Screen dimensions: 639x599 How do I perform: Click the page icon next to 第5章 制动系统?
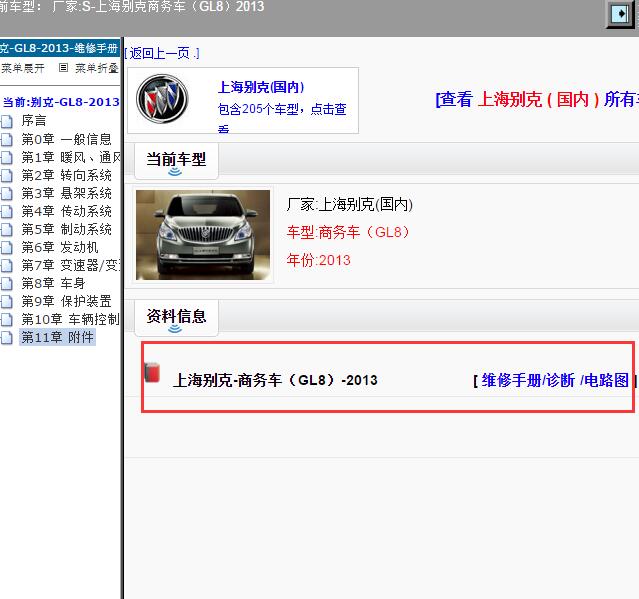point(7,229)
